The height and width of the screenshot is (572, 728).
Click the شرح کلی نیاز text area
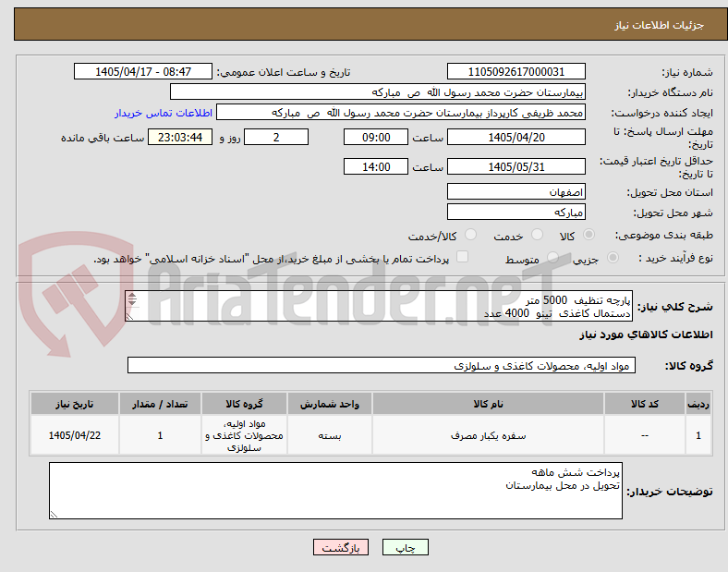pyautogui.click(x=379, y=307)
